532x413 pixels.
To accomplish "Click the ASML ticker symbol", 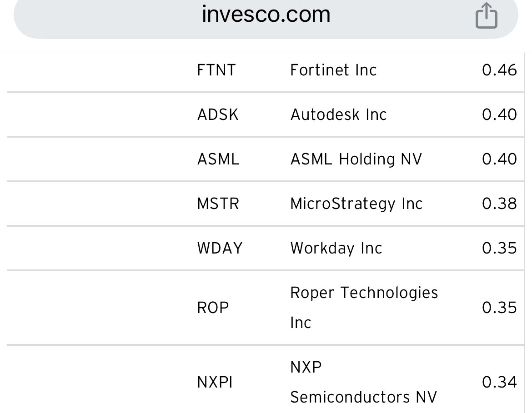I will 218,159.
